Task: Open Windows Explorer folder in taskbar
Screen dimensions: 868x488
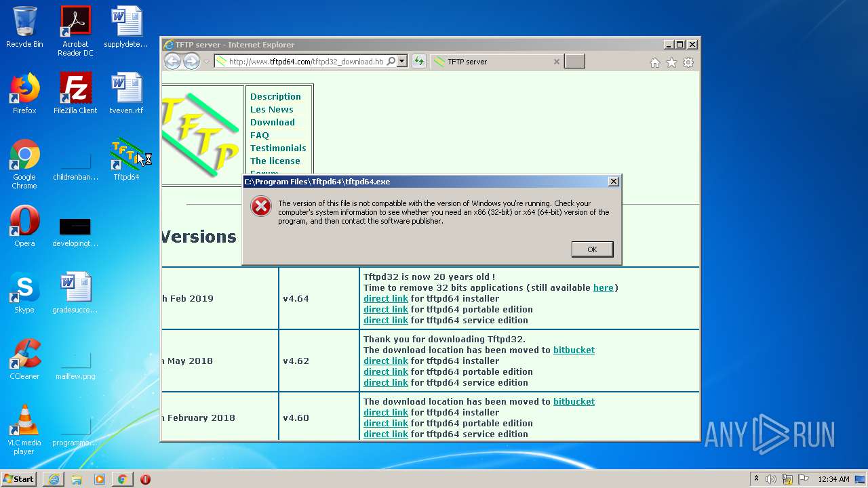Action: [x=77, y=479]
